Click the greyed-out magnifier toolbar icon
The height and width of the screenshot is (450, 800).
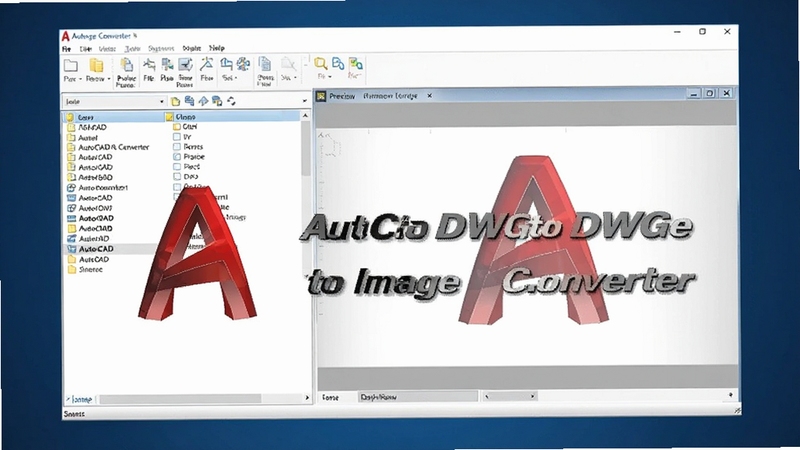pos(288,64)
